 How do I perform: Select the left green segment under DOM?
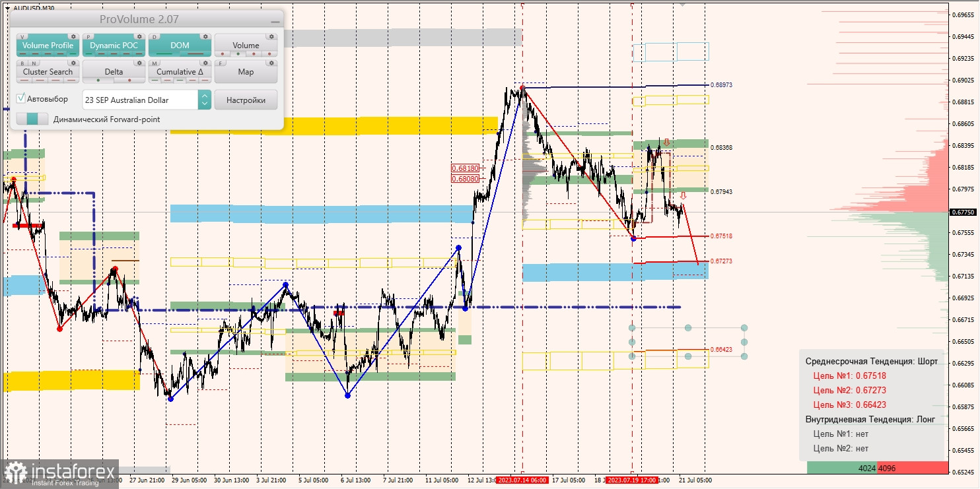pyautogui.click(x=164, y=54)
